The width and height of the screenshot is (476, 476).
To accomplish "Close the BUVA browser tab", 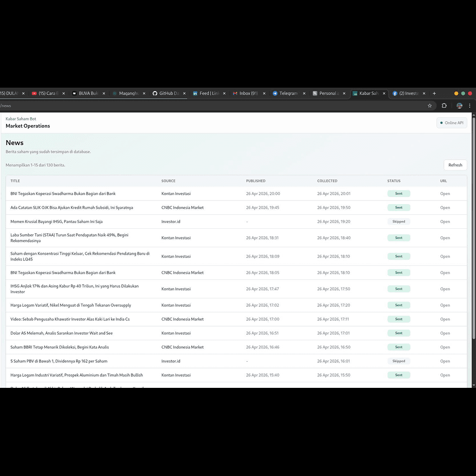I will [x=104, y=93].
